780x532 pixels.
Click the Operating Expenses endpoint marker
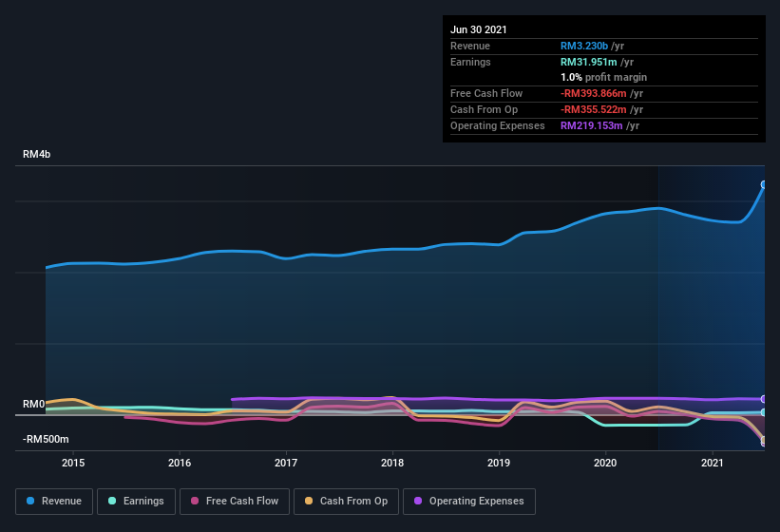tap(764, 399)
